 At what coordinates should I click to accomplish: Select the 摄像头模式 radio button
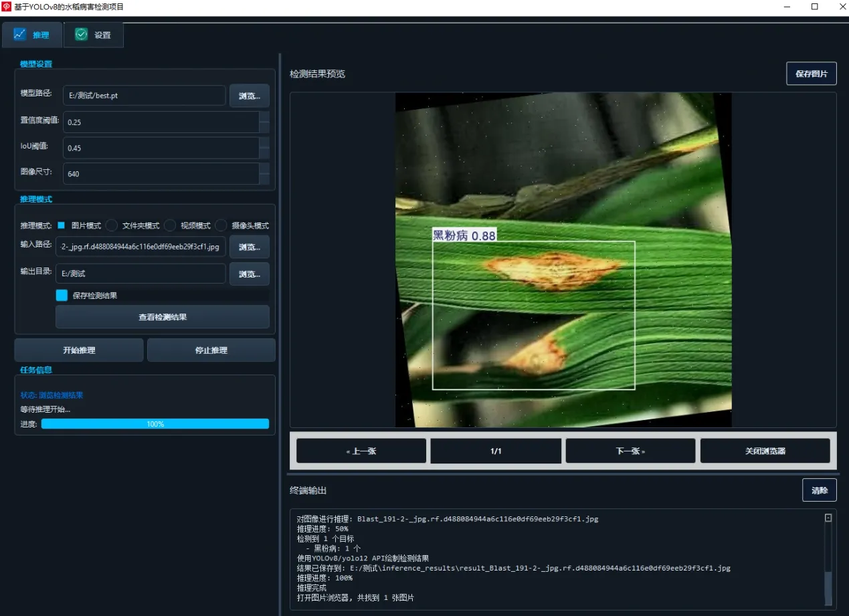(x=221, y=225)
